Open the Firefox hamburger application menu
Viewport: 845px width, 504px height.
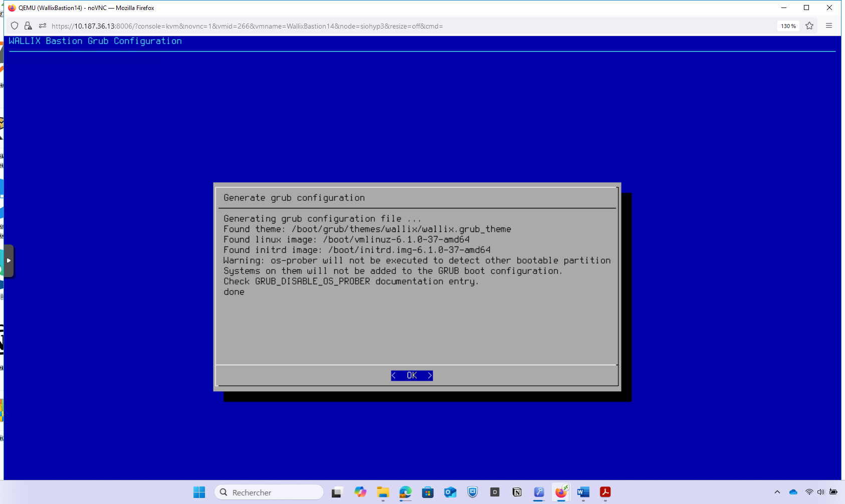point(829,26)
